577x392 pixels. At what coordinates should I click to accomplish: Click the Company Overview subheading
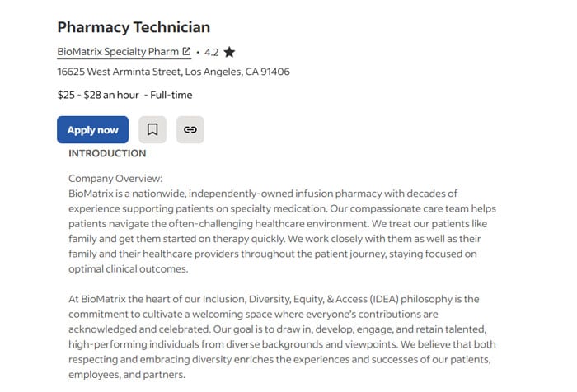(115, 179)
